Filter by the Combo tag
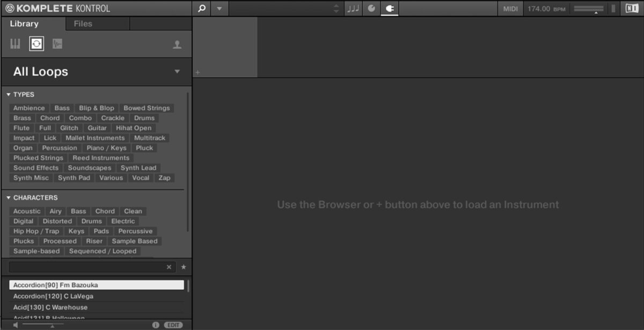This screenshot has height=330, width=644. coord(80,118)
